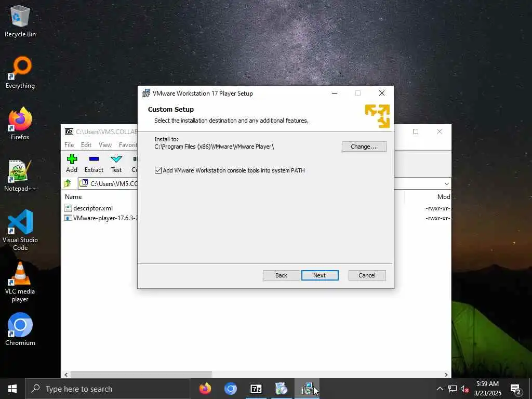
Task: Close the VMware Player Setup dialog
Action: click(382, 94)
